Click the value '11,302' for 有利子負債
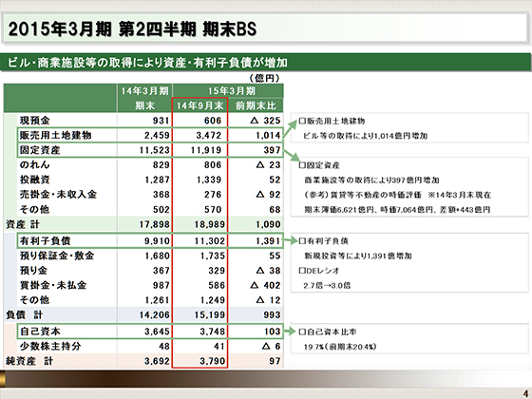Image resolution: width=532 pixels, height=399 pixels. point(210,241)
